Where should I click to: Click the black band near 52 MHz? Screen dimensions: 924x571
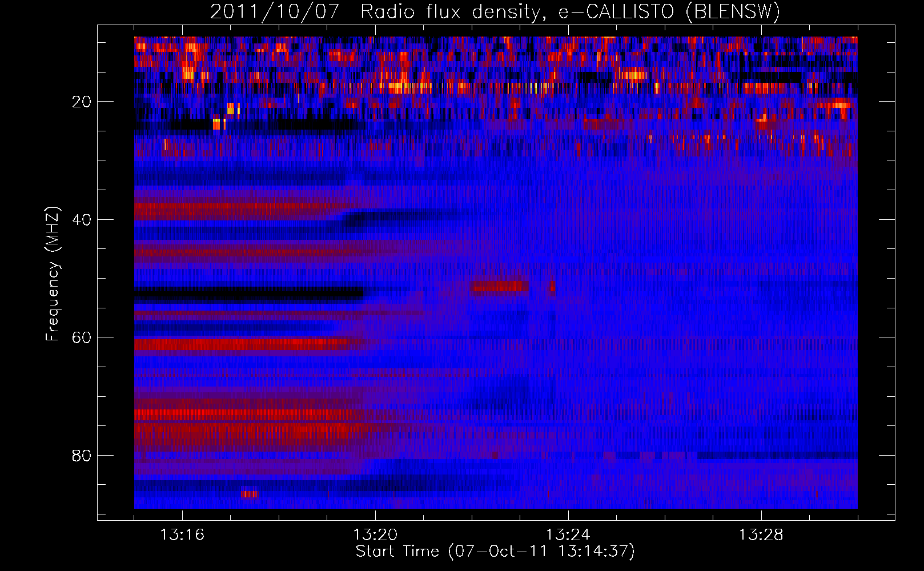pos(248,293)
